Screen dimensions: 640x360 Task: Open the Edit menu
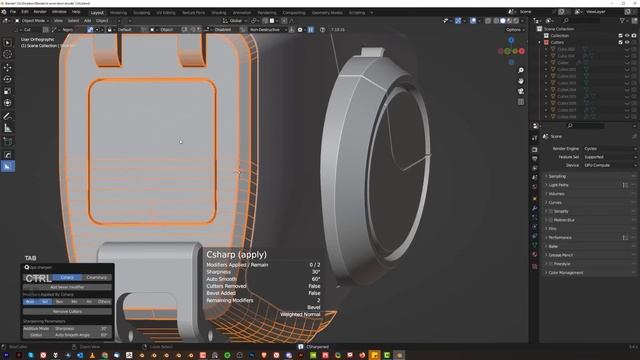(x=25, y=12)
